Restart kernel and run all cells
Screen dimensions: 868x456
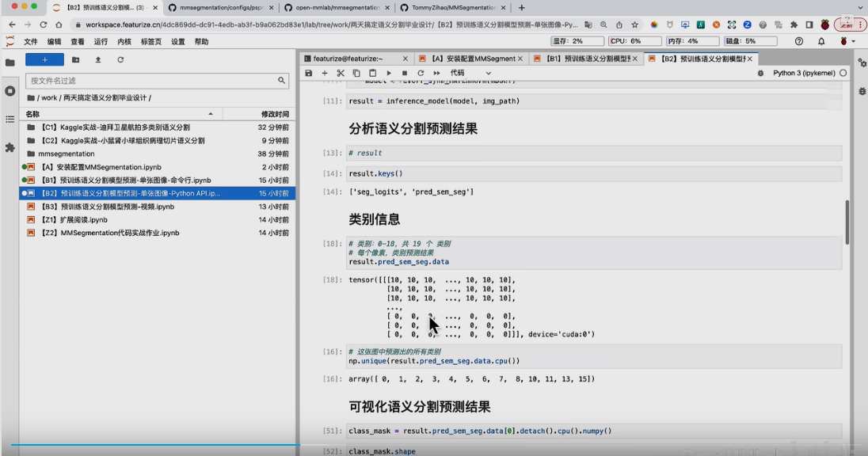pyautogui.click(x=436, y=73)
